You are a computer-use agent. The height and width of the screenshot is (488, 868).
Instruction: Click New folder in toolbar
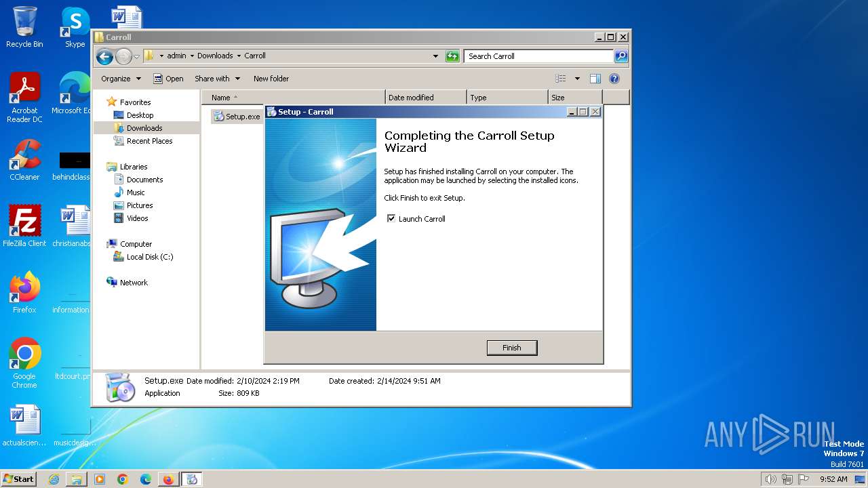click(271, 79)
